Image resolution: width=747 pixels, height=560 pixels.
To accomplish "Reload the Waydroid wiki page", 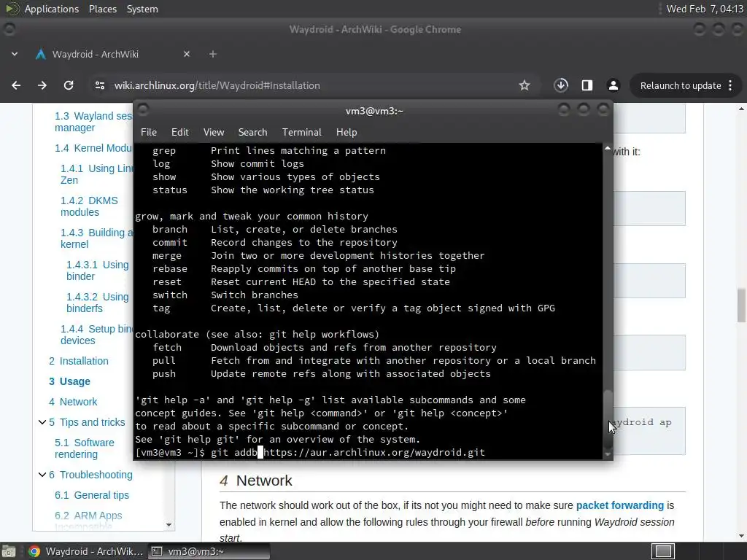I will [69, 85].
